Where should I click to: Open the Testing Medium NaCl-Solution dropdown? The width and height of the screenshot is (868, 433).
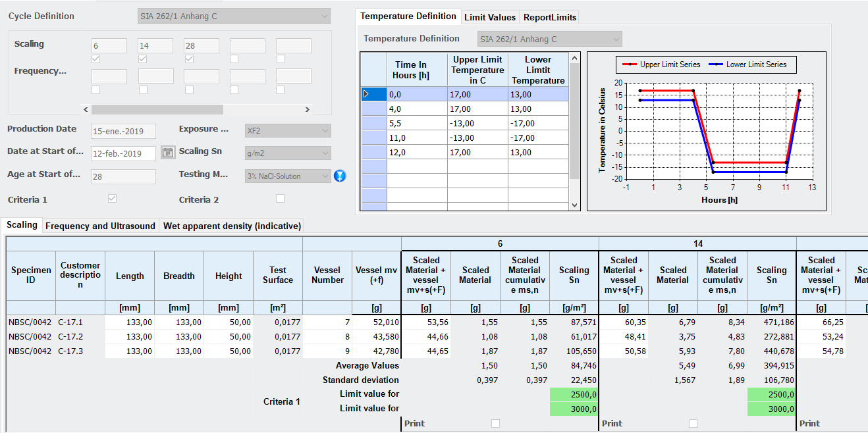287,176
